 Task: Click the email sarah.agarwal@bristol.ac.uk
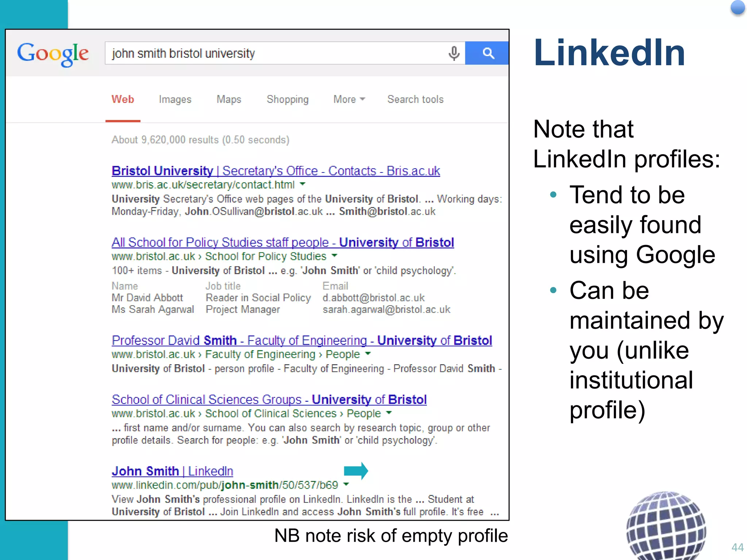[386, 310]
